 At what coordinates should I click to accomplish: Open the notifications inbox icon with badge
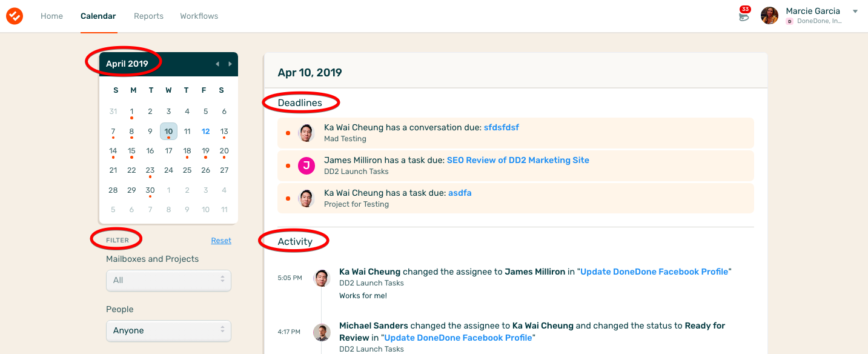[744, 15]
